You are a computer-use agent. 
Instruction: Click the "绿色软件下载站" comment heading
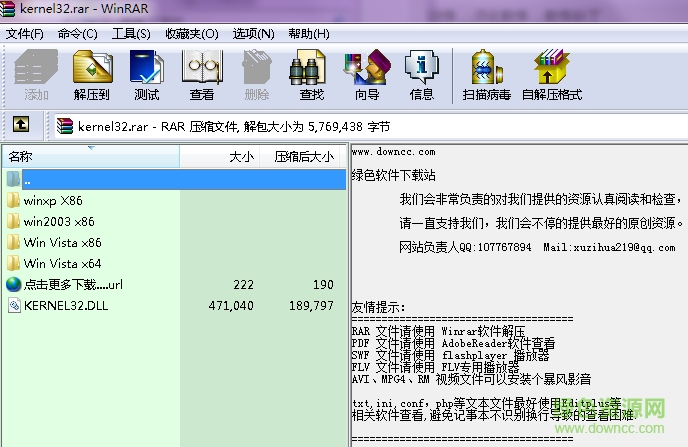[x=394, y=175]
